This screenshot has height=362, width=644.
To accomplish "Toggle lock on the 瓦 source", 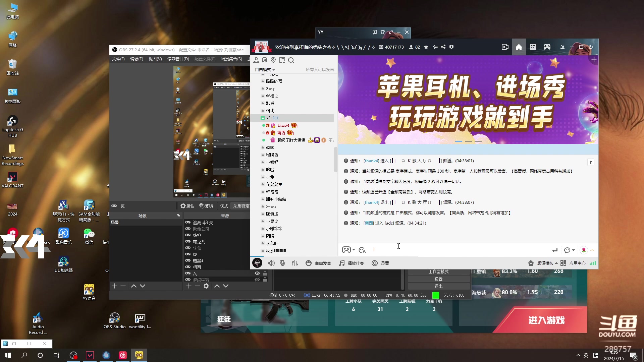I will pyautogui.click(x=265, y=274).
